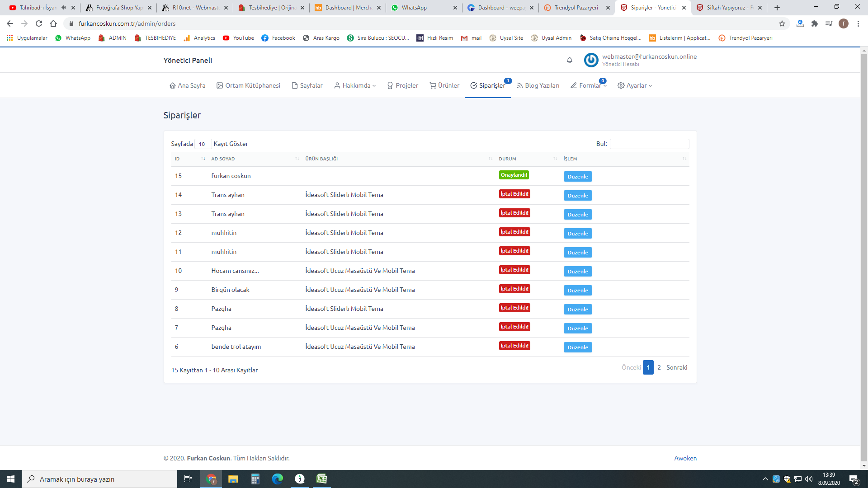
Task: Click Düzenle for order 14
Action: pyautogui.click(x=577, y=196)
